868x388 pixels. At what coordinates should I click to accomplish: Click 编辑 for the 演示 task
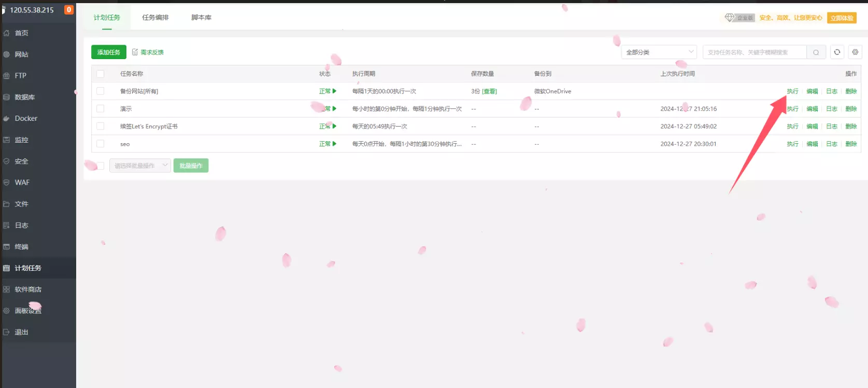812,109
